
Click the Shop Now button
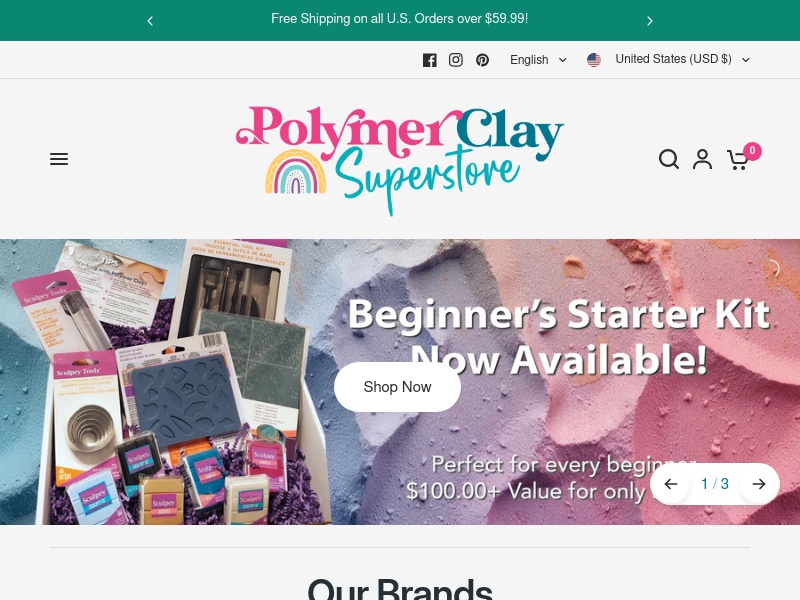397,387
